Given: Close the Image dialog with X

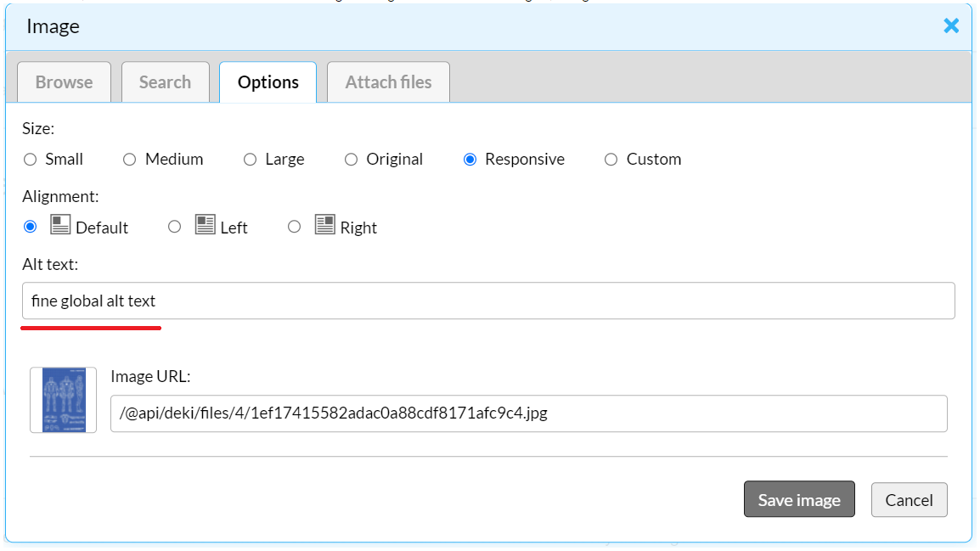Looking at the screenshot, I should [951, 25].
